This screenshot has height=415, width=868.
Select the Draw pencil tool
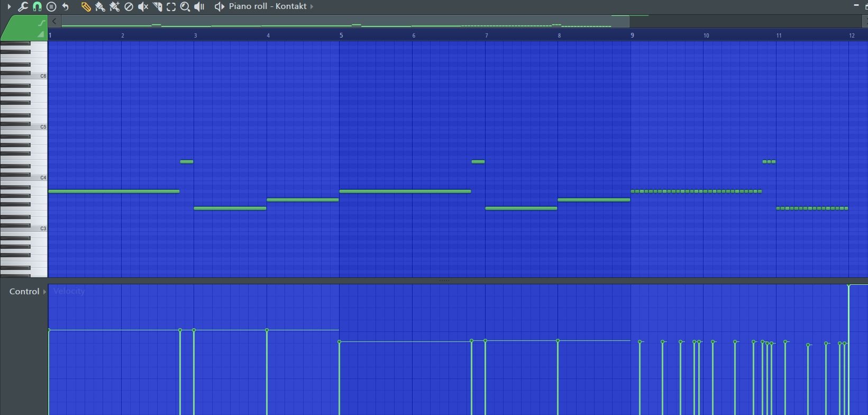(x=86, y=7)
